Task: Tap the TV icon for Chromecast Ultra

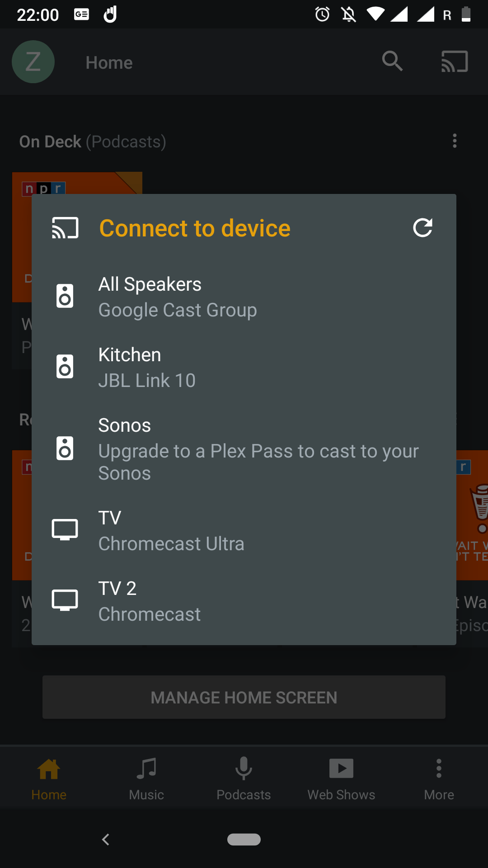Action: point(65,529)
